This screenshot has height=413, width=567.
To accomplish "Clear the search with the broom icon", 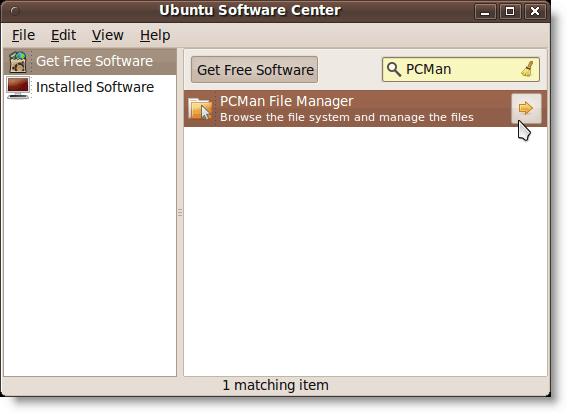I will tap(528, 69).
